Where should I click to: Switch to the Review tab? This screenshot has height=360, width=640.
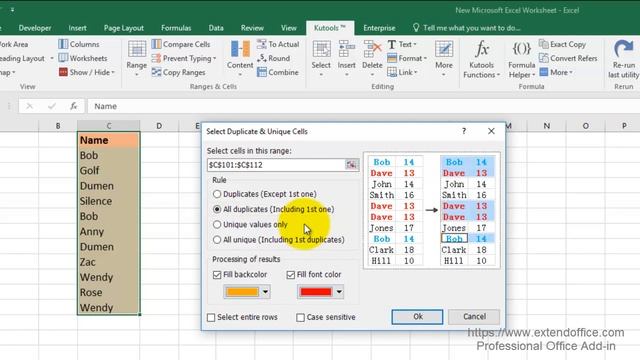pos(252,28)
